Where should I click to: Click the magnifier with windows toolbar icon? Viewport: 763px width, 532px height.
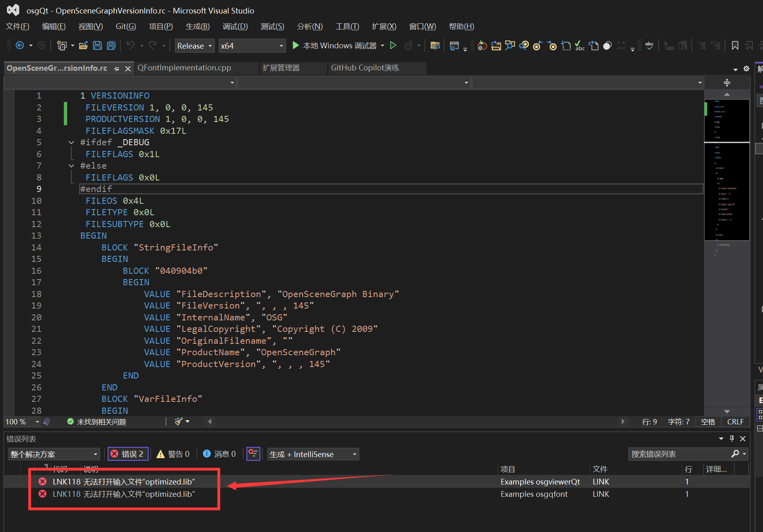tap(510, 45)
